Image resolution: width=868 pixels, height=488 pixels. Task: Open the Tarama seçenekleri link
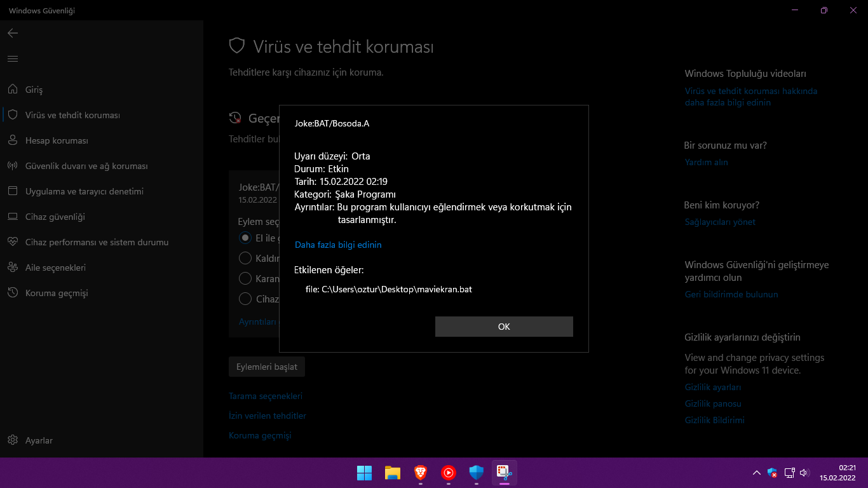point(266,396)
